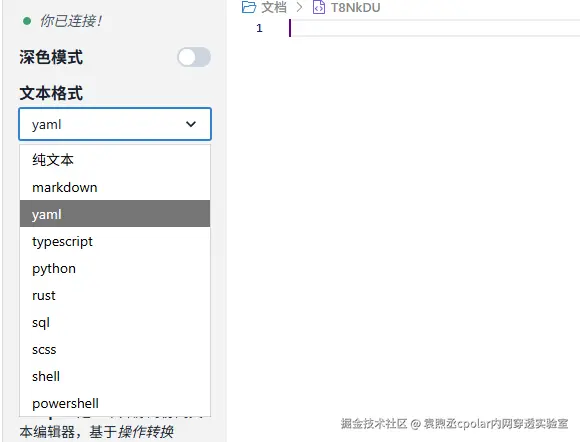Click the 文本格式 heading

[51, 93]
